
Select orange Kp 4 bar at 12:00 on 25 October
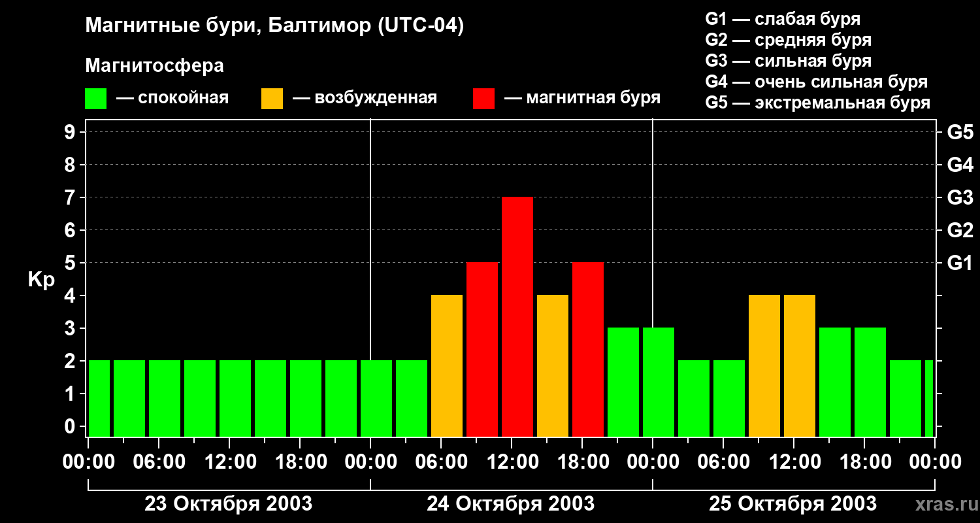click(x=800, y=366)
